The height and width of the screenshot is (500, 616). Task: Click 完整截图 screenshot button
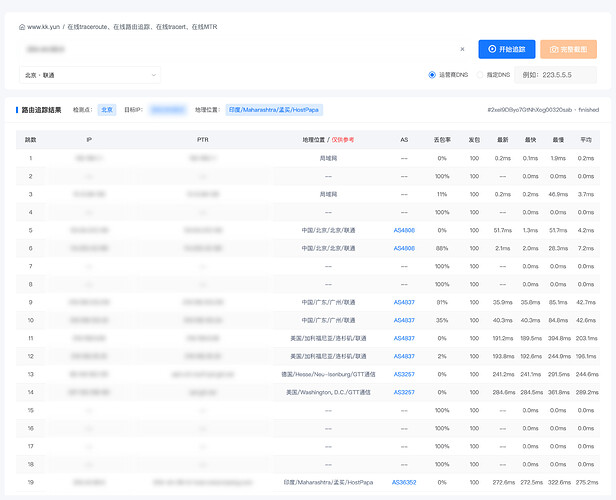tap(568, 49)
